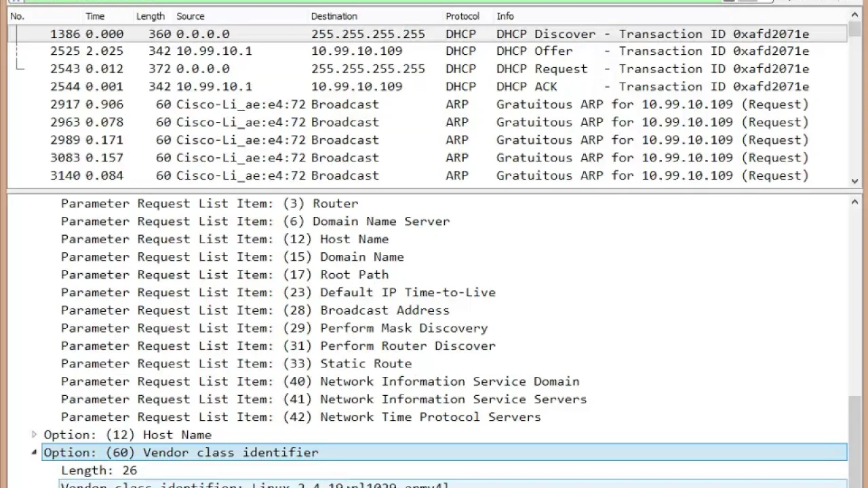Image resolution: width=868 pixels, height=488 pixels.
Task: Select Parameter Request List Item (3) Router
Action: [x=210, y=203]
